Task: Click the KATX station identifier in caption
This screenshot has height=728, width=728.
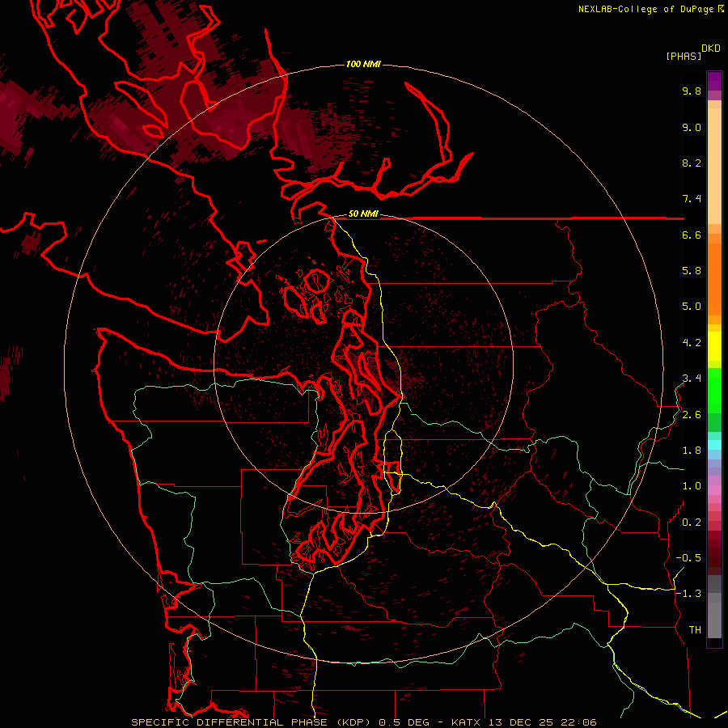Action: coord(467,722)
